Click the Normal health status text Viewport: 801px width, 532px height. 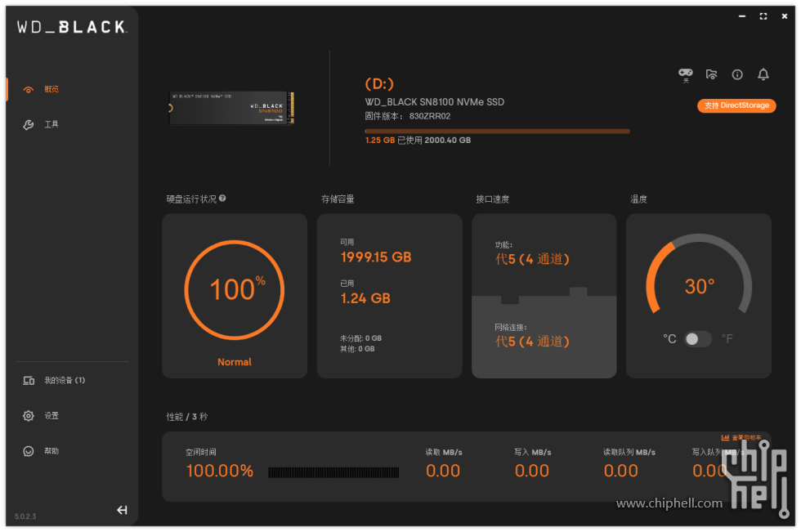pos(235,362)
